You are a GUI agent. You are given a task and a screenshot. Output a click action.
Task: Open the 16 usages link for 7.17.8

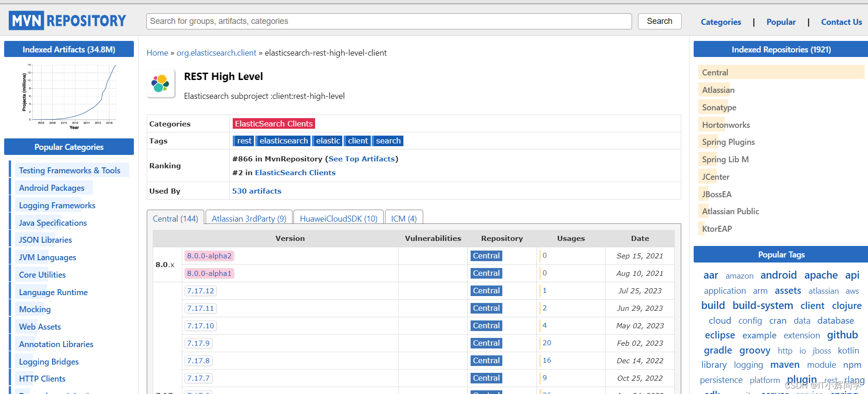click(x=546, y=360)
